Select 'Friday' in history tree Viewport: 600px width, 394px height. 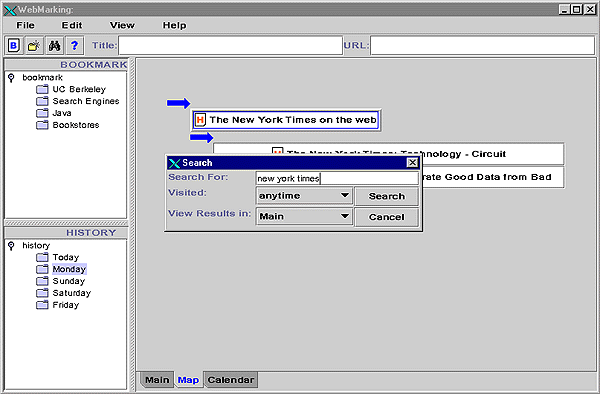coord(66,305)
